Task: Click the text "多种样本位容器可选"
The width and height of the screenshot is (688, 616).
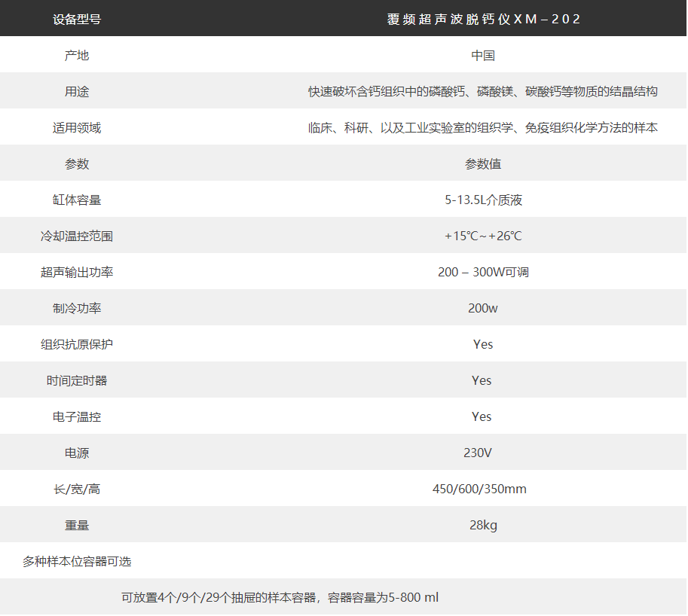Action: [x=77, y=562]
